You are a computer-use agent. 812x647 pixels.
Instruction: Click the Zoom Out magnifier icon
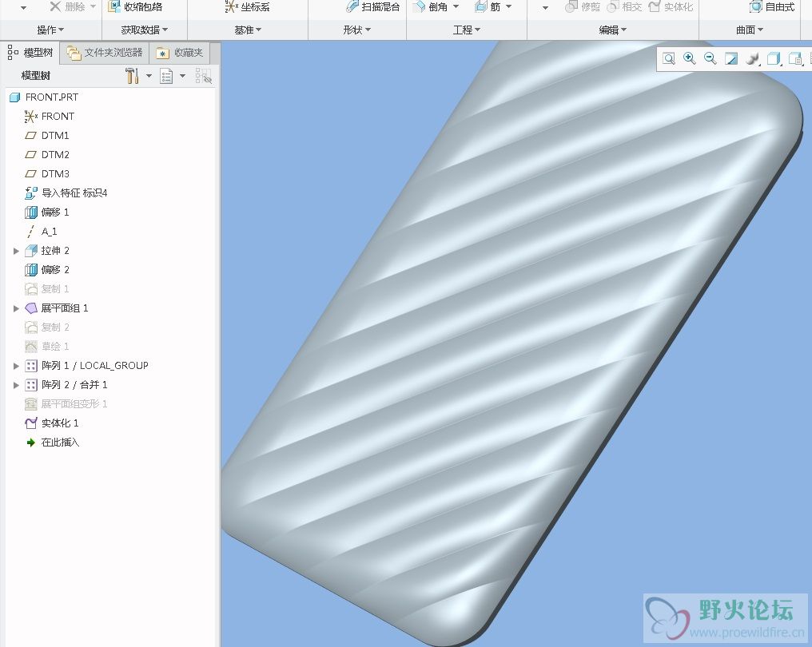tap(710, 58)
